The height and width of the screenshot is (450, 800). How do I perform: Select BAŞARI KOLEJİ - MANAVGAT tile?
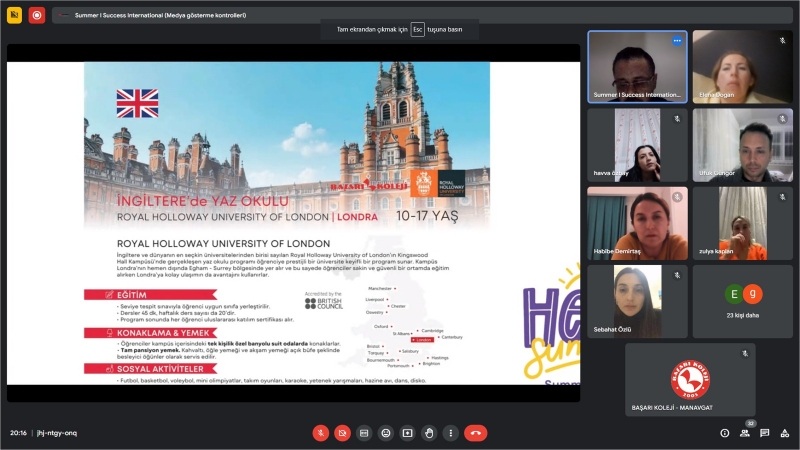690,380
